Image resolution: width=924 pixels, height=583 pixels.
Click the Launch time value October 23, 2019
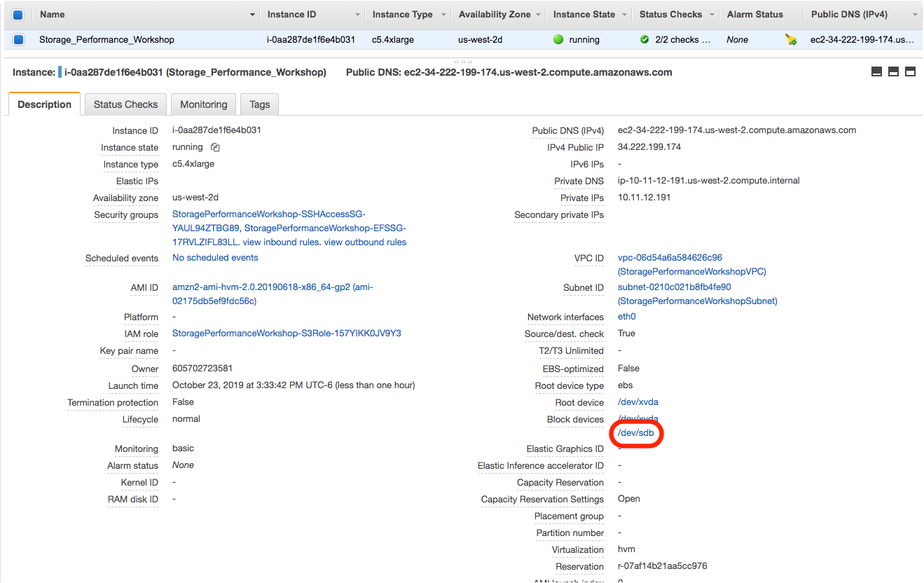pyautogui.click(x=294, y=385)
